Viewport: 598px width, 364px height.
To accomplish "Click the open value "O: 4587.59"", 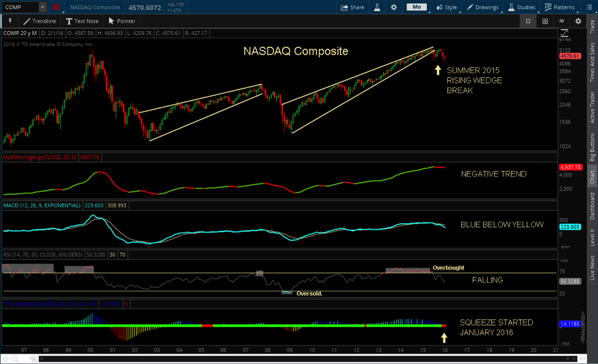I will click(80, 33).
